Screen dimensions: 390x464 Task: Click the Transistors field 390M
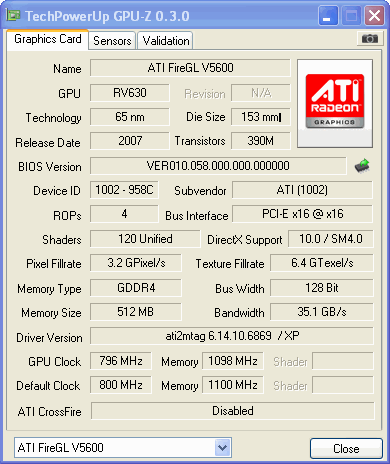coord(261,141)
